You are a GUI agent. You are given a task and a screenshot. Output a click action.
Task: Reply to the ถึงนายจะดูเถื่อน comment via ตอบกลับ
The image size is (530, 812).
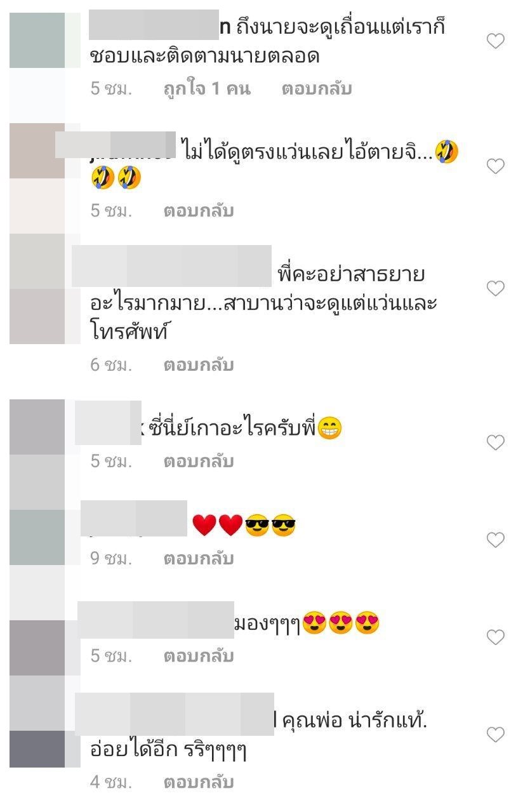point(316,89)
